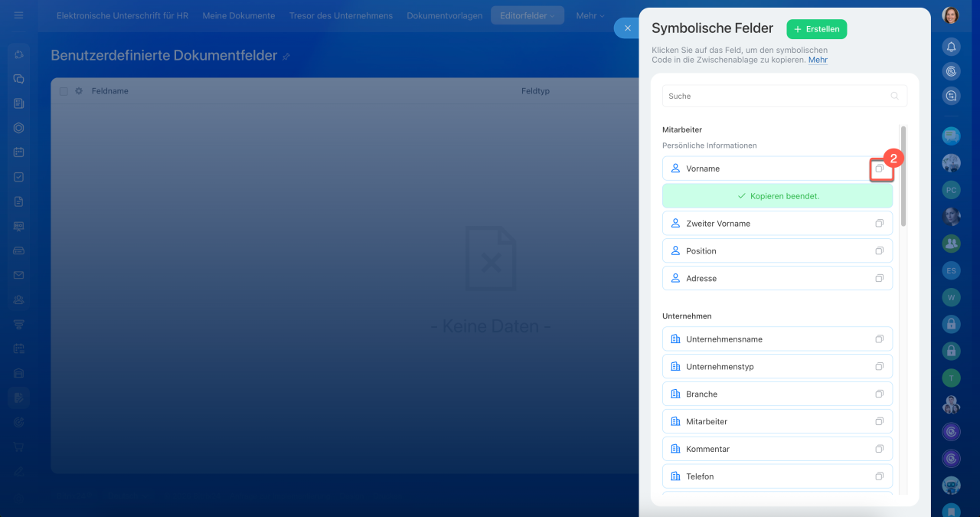Open the user profile avatar

click(951, 15)
